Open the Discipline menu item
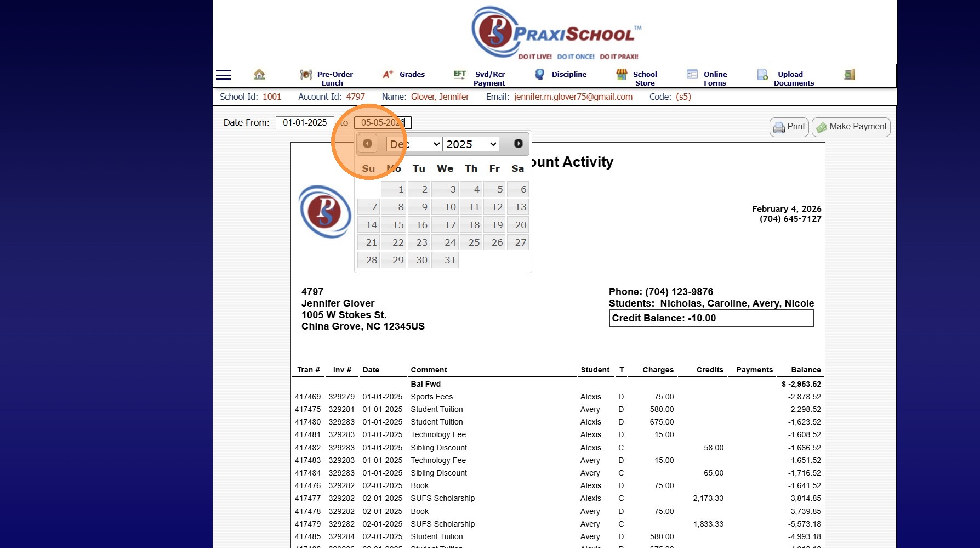Screen dimensions: 980x548 pyautogui.click(x=569, y=74)
